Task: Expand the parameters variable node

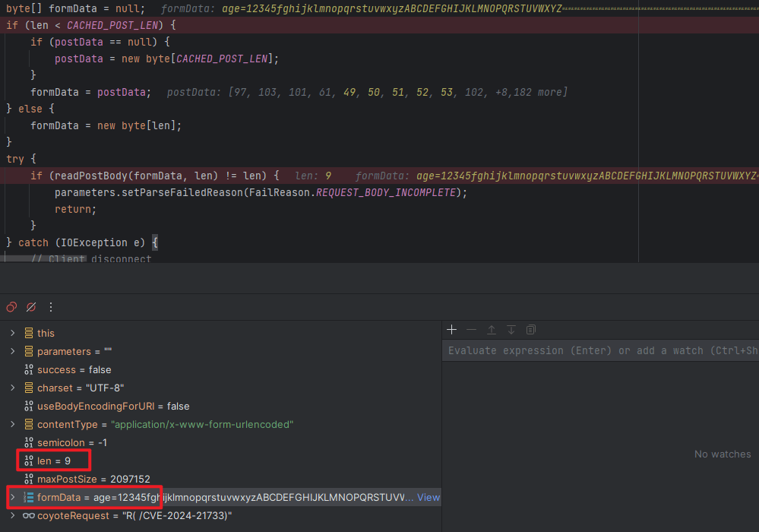Action: click(13, 351)
